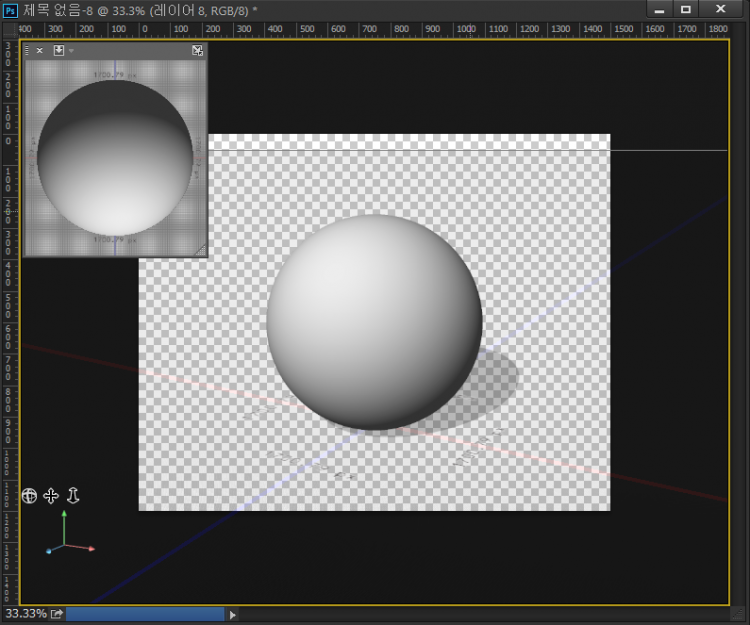Click the resize grip of secondary view

(200, 249)
